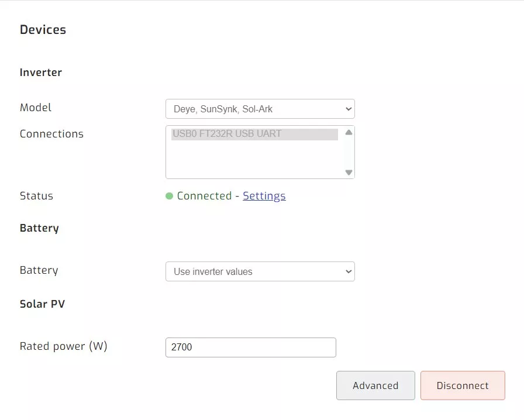
Task: Select USB0 FT232R USB UART connection
Action: tap(254, 134)
